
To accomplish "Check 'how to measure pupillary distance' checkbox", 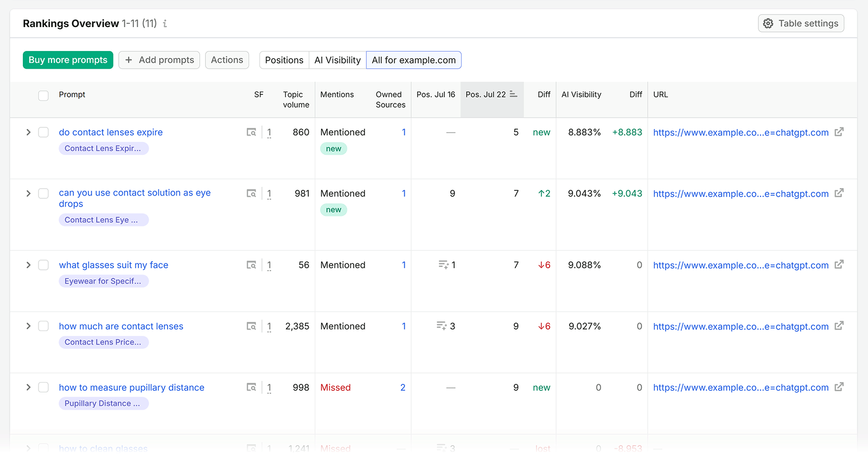I will click(43, 387).
